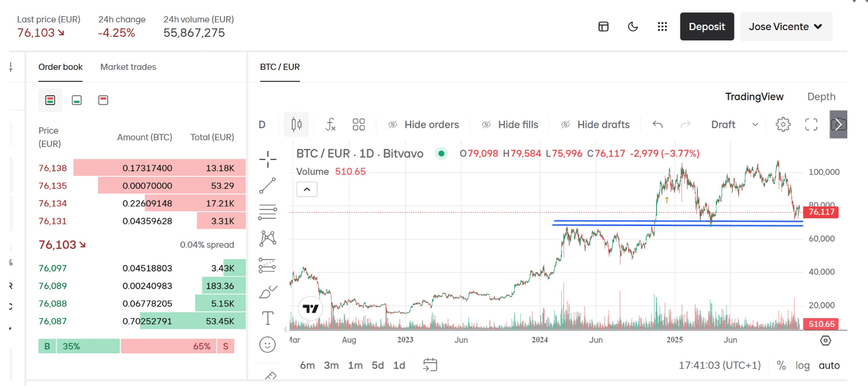Open the chart settings gear
Image resolution: width=868 pixels, height=388 pixels.
point(782,124)
